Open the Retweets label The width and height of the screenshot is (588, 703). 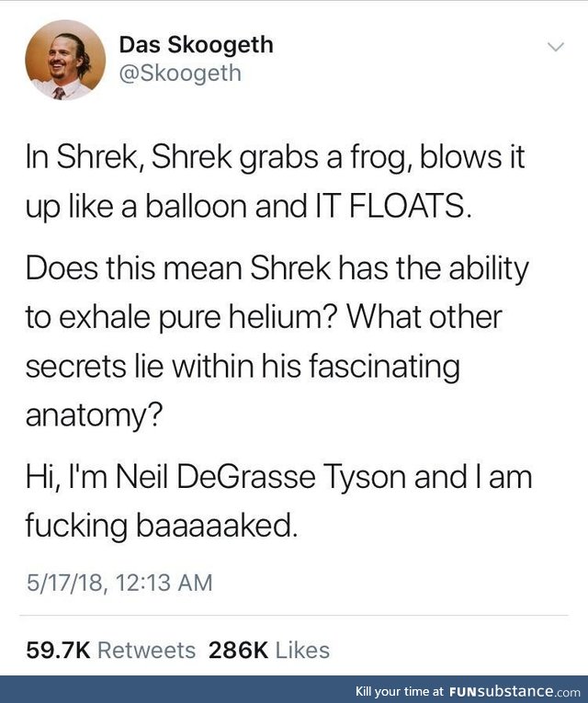(x=146, y=651)
